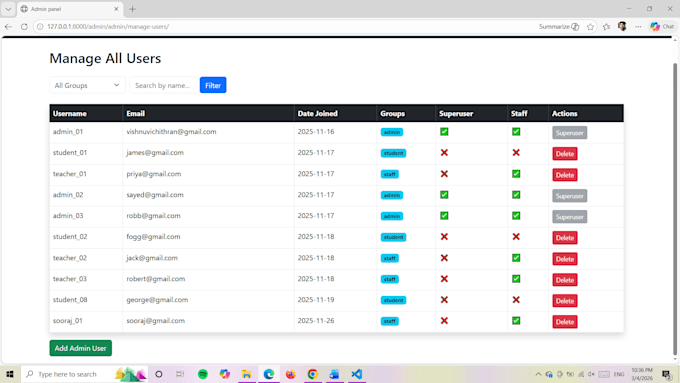
Task: Click the ENG language indicator
Action: point(619,374)
